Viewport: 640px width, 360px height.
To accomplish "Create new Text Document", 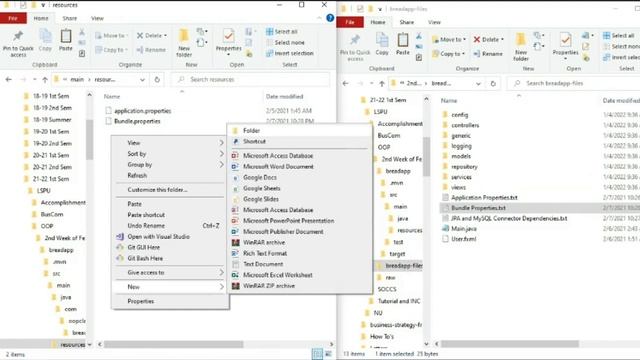I will click(x=300, y=264).
